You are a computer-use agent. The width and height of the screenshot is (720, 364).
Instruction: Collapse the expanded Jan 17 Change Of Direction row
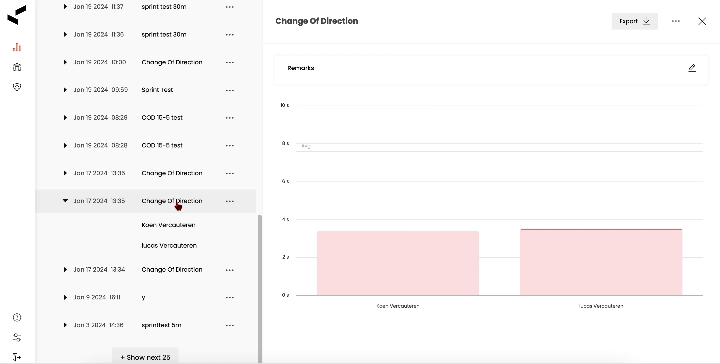[x=65, y=201]
